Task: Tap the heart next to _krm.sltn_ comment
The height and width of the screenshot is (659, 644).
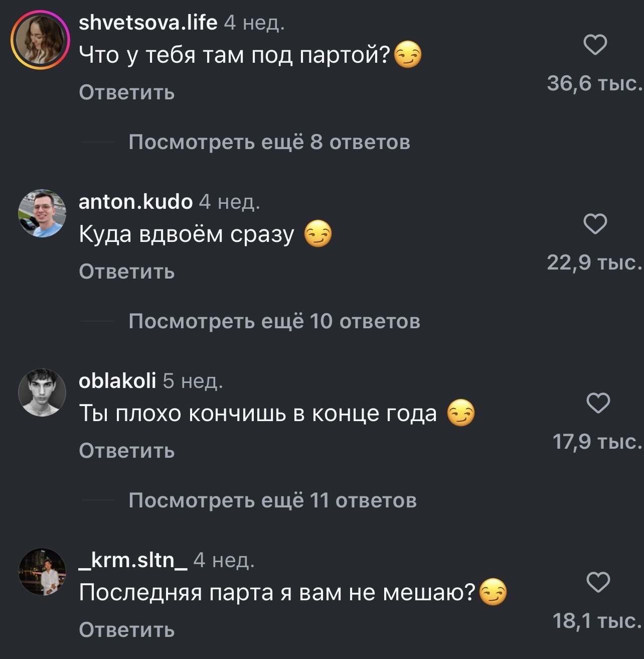Action: 598,582
